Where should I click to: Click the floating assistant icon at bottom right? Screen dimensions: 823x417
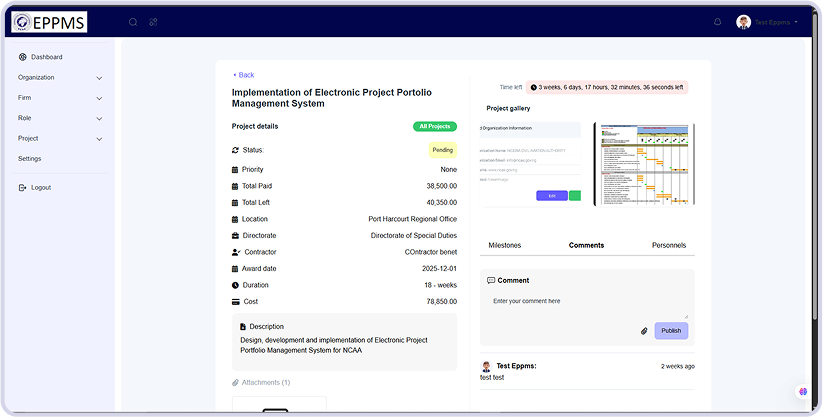click(x=802, y=391)
